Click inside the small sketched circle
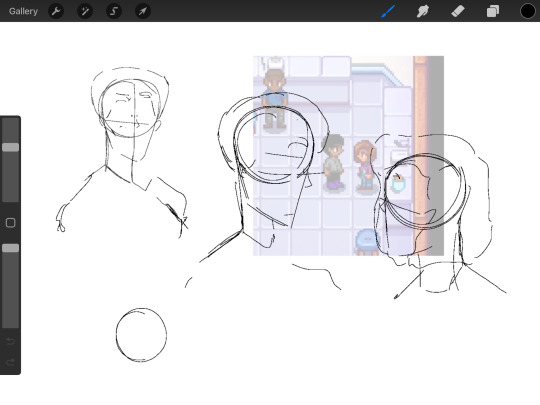540x405 pixels. [x=142, y=335]
